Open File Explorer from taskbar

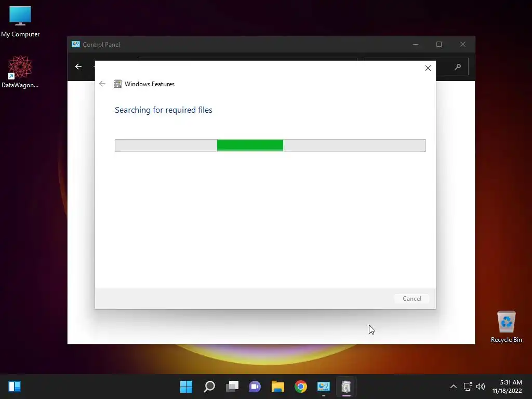(277, 387)
